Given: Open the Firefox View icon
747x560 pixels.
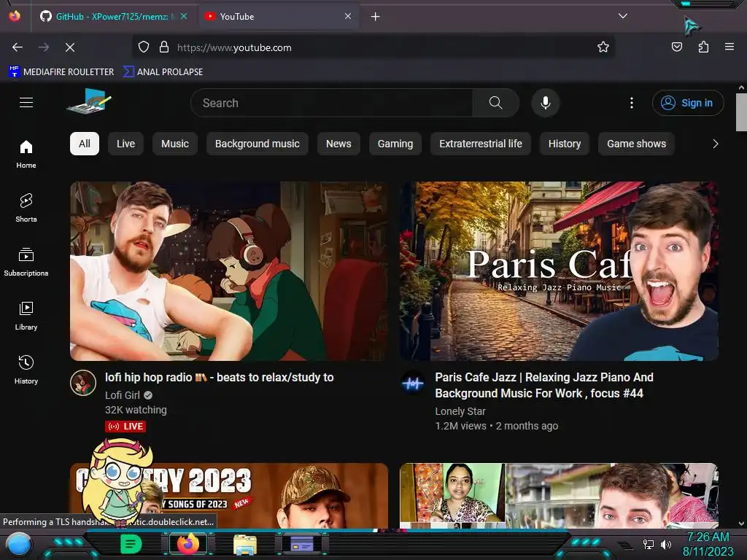Looking at the screenshot, I should point(15,16).
